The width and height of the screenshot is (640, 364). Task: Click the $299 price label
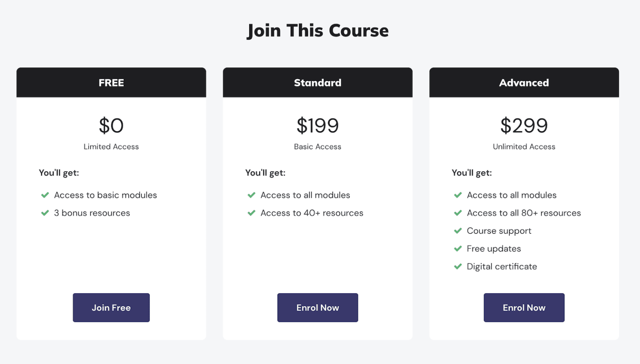click(x=524, y=125)
